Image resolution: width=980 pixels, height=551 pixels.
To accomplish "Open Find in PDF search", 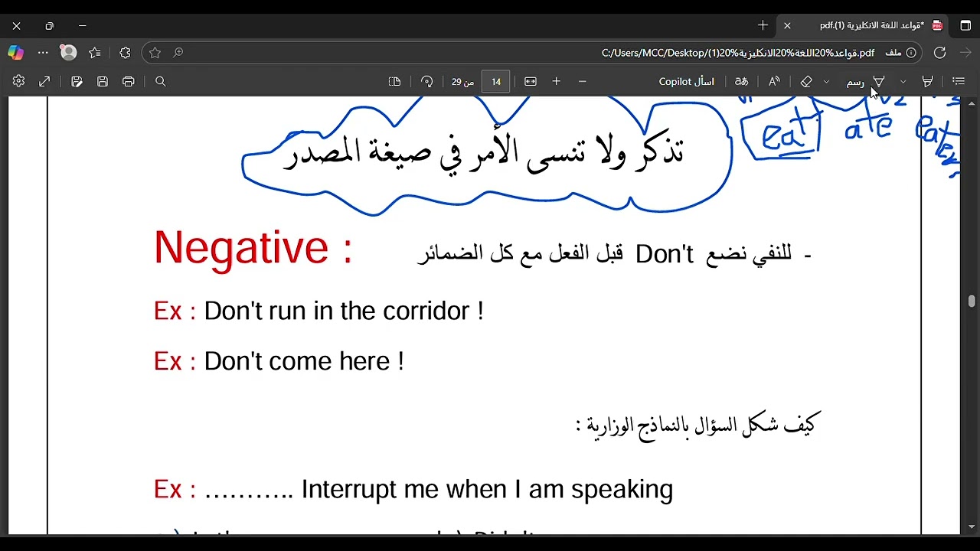I will click(x=161, y=81).
